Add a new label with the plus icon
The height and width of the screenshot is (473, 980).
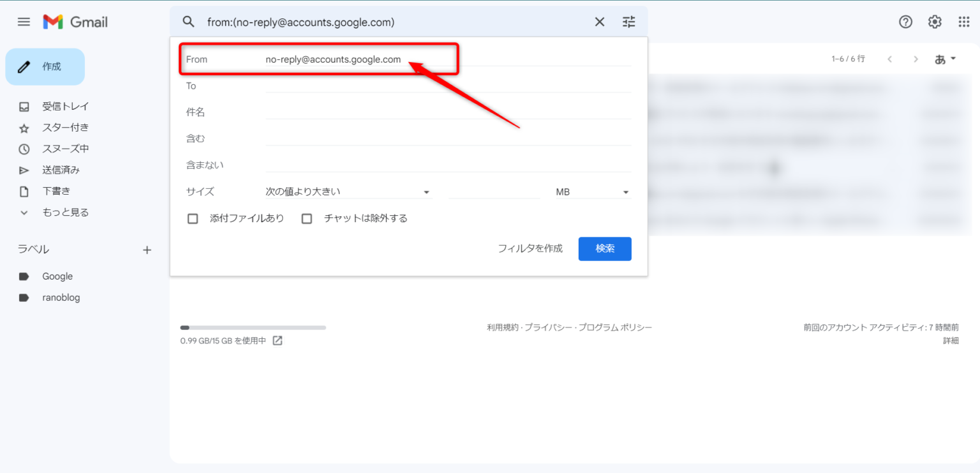pyautogui.click(x=147, y=250)
